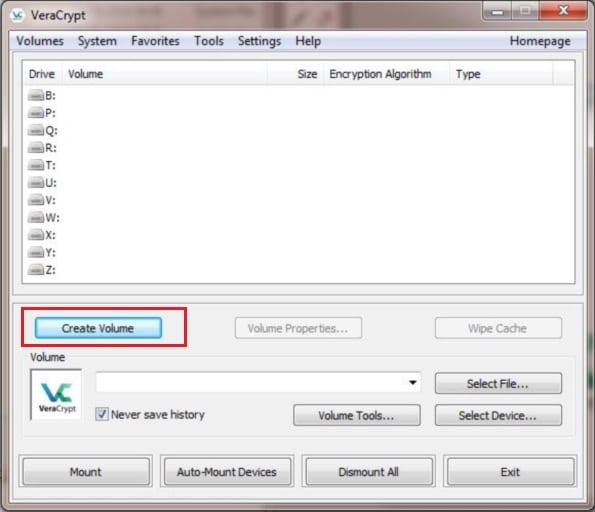Click Auto-Mount Devices button

click(x=227, y=472)
